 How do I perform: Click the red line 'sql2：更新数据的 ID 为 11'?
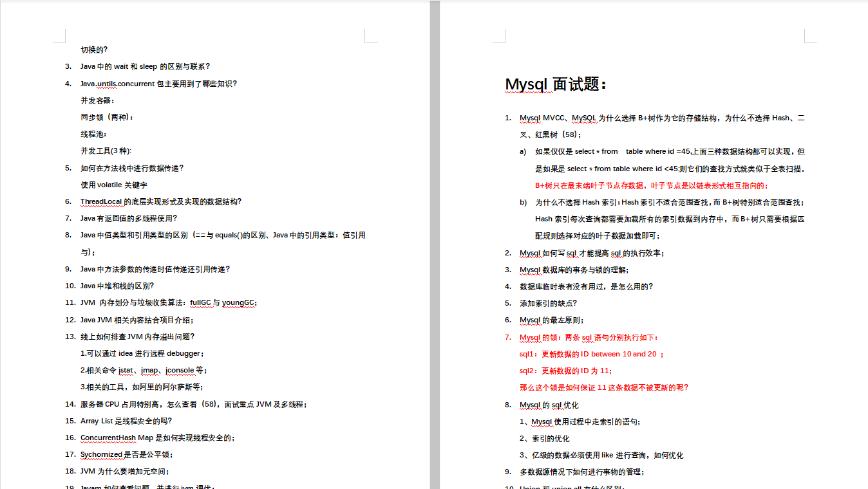(566, 371)
